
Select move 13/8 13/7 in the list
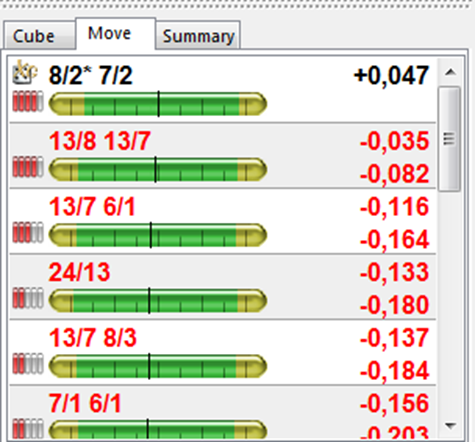click(223, 155)
